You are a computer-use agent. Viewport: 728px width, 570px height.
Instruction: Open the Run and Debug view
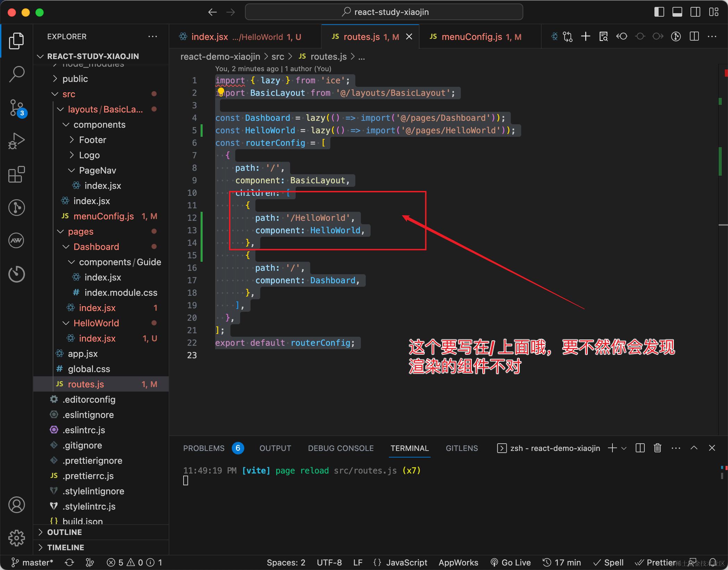pos(16,141)
